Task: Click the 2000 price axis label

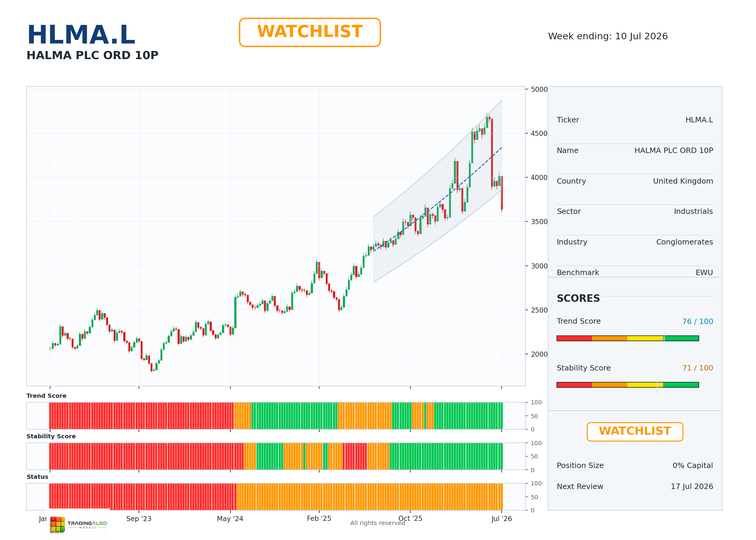Action: pyautogui.click(x=539, y=354)
